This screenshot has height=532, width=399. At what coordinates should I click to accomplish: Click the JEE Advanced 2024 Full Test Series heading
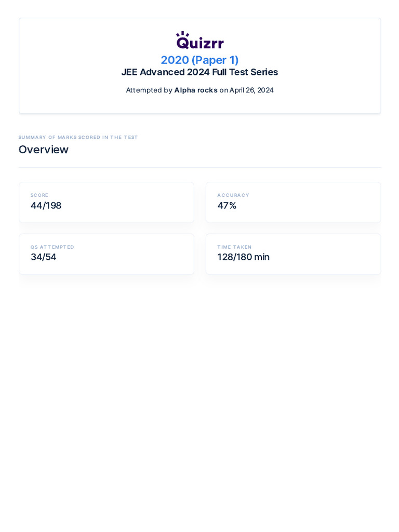(199, 72)
